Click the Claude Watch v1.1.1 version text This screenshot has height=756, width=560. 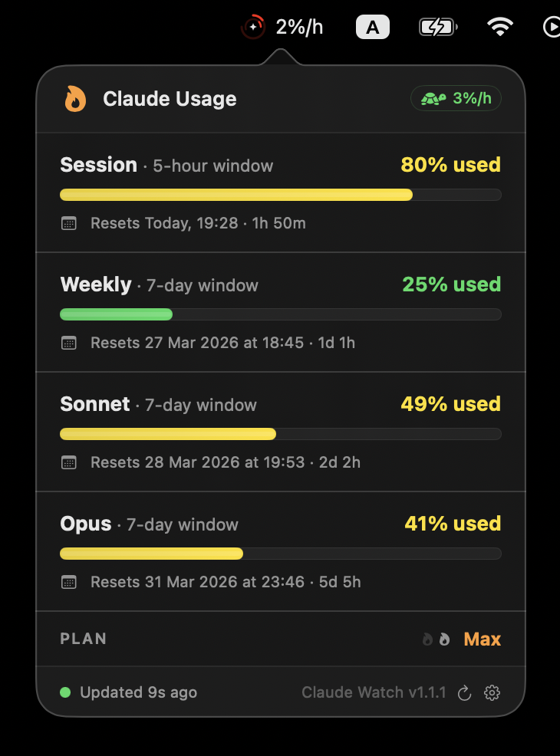[374, 692]
